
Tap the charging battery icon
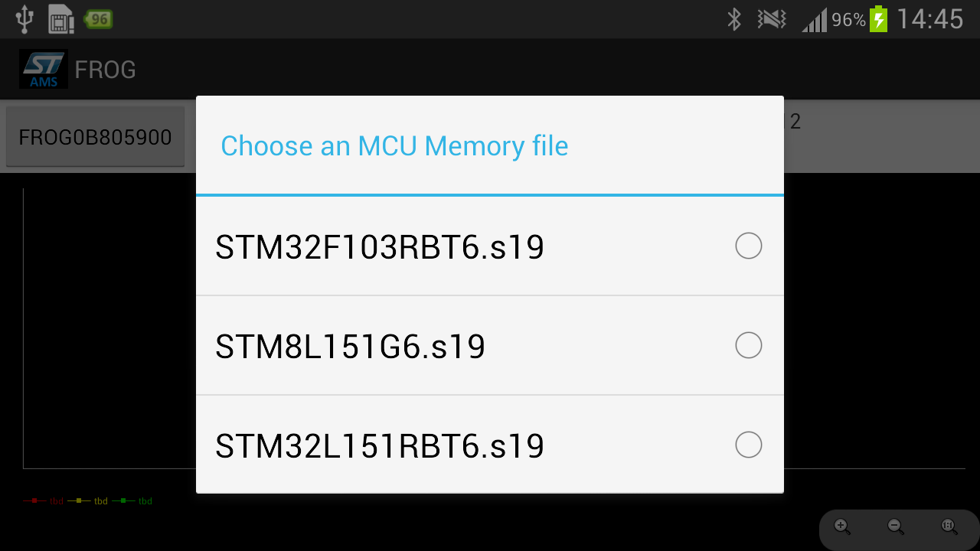click(878, 19)
